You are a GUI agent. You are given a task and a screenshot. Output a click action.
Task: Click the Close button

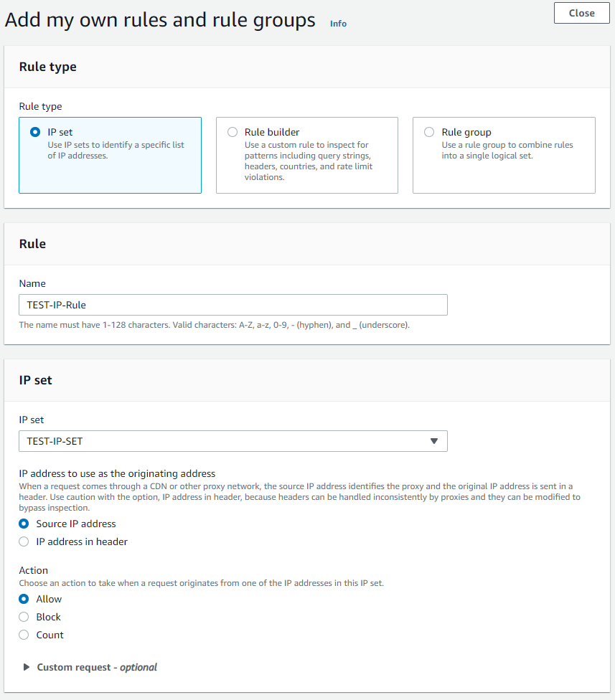click(581, 13)
